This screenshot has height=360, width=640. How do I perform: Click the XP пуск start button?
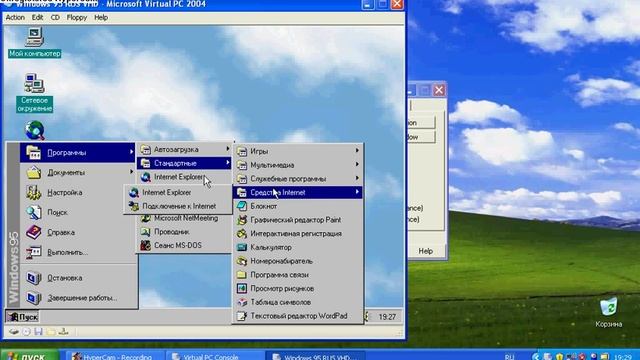[x=29, y=356]
